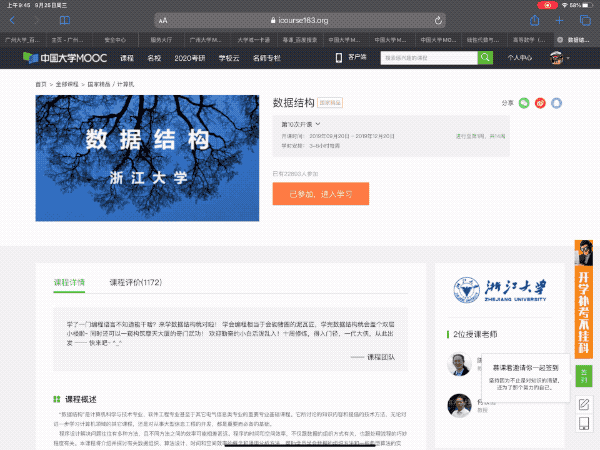
Task: Click the mobile device icon in sidebar
Action: coord(584,423)
